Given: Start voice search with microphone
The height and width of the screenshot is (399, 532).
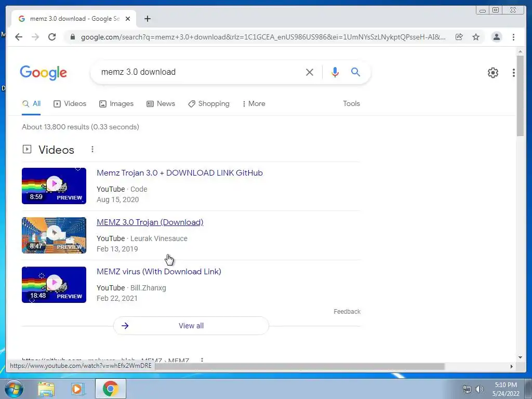Looking at the screenshot, I should [335, 72].
